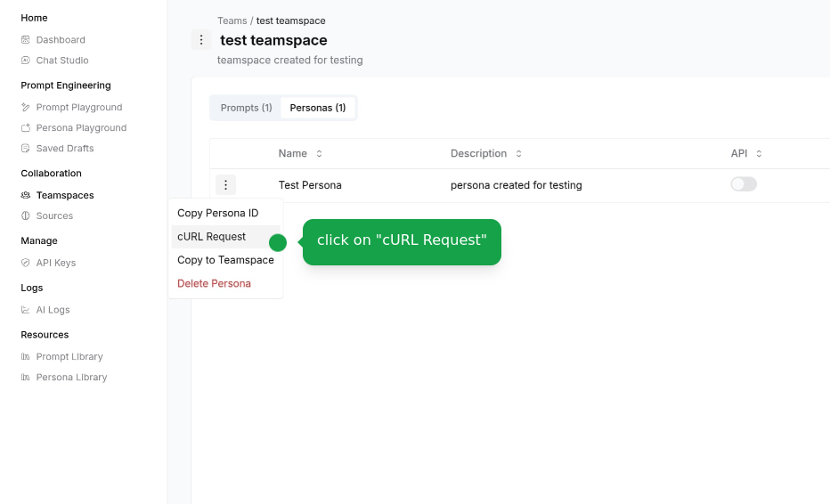830x504 pixels.
Task: Switch to the Prompts (1) tab
Action: coord(246,108)
